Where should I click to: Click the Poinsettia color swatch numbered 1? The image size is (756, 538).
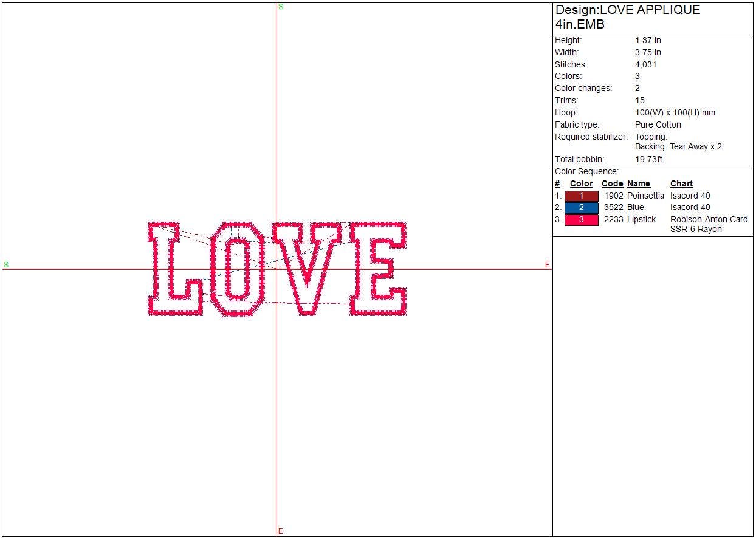tap(581, 196)
